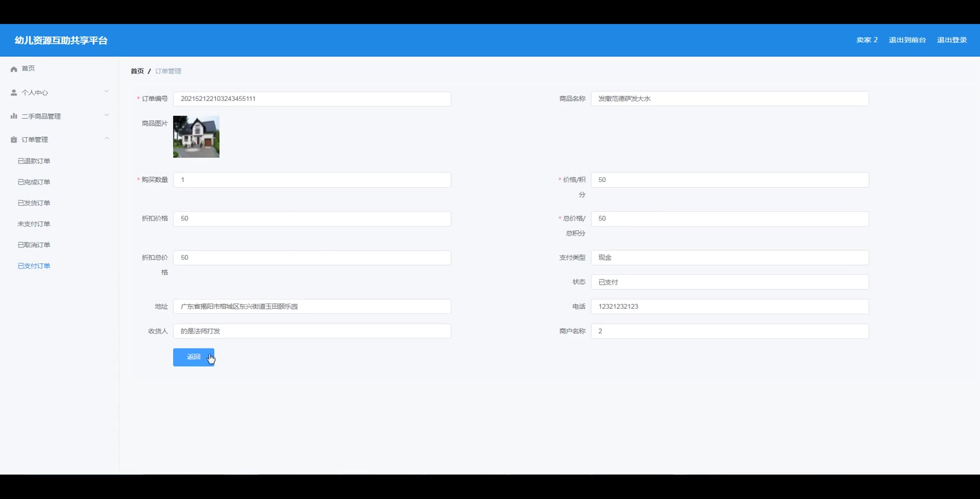Select 已退款订单 submenu item
980x499 pixels.
pyautogui.click(x=34, y=161)
